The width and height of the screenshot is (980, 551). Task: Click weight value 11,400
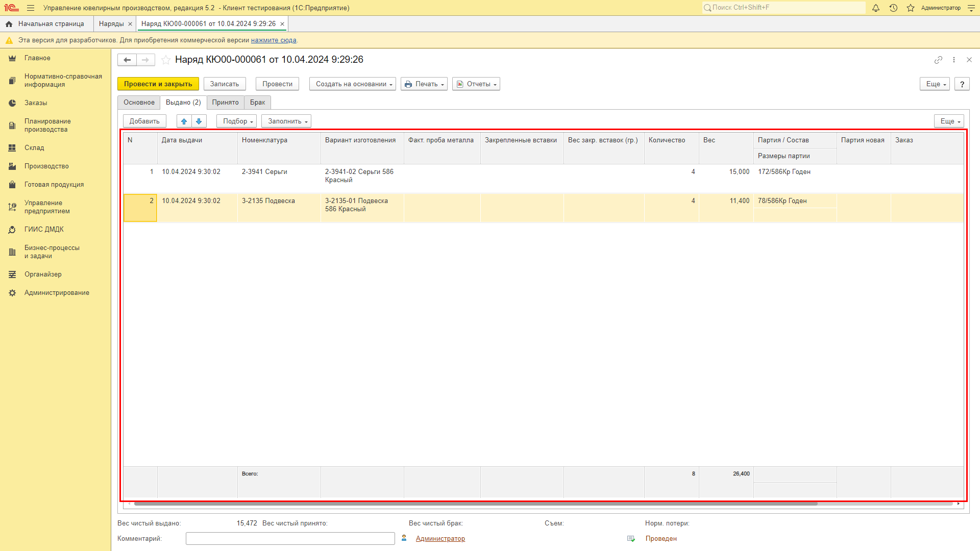pyautogui.click(x=726, y=208)
